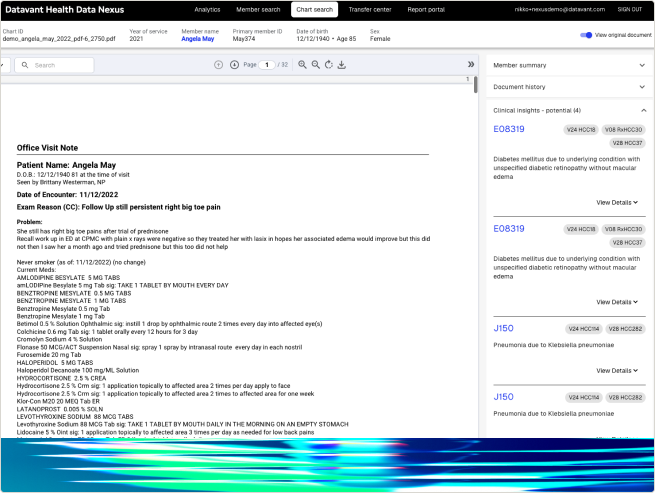This screenshot has height=493, width=655.
Task: Go to previous page with up arrow icon
Action: 218,65
